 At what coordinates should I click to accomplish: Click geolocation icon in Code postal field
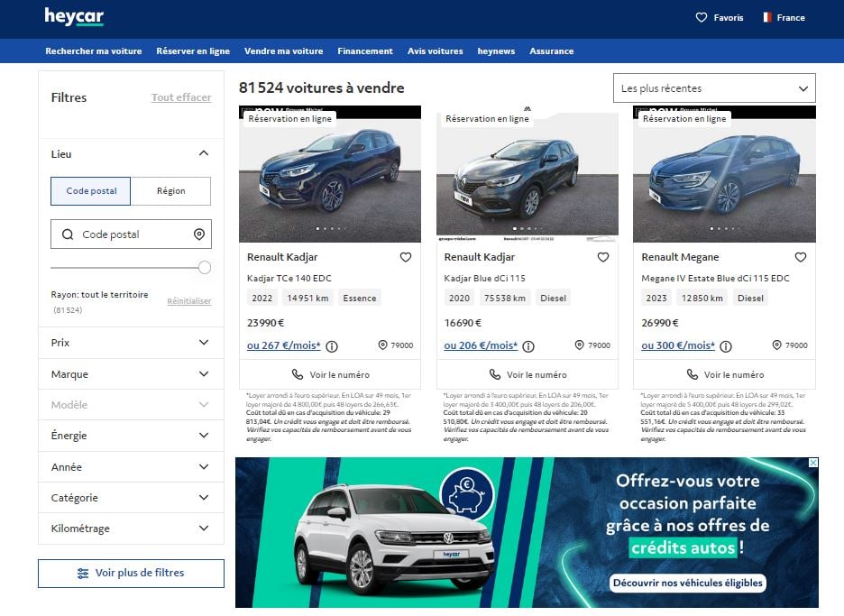pos(198,234)
